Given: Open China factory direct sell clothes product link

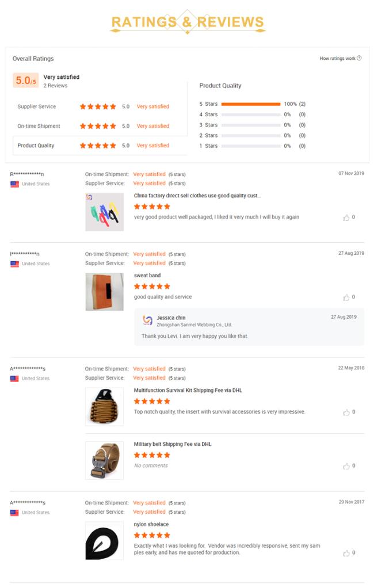Looking at the screenshot, I should click(x=197, y=196).
